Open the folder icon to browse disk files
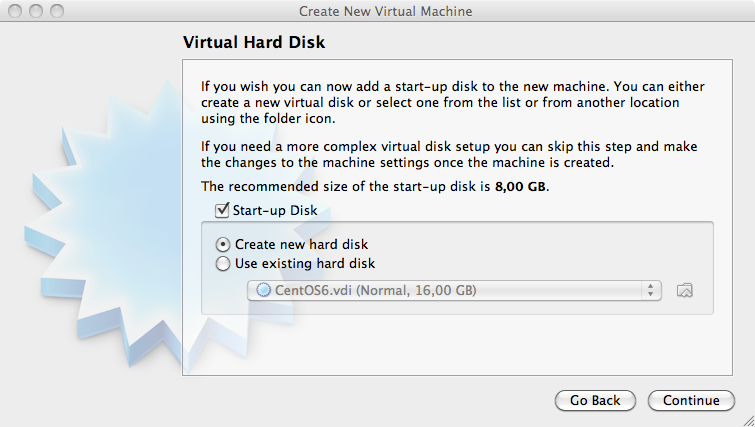This screenshot has width=755, height=427. pyautogui.click(x=685, y=291)
